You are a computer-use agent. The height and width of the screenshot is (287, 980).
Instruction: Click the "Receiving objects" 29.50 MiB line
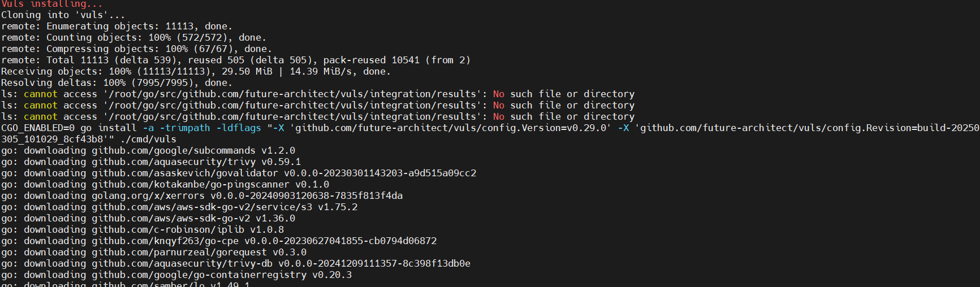[x=196, y=72]
